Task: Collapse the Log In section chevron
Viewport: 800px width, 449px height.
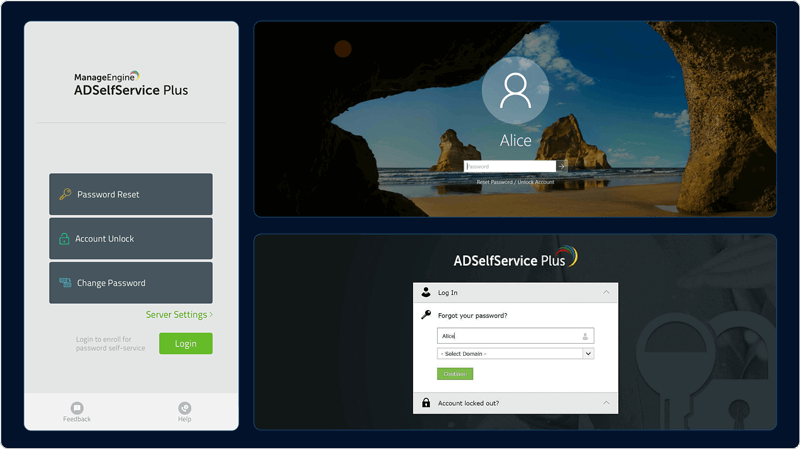Action: [605, 292]
